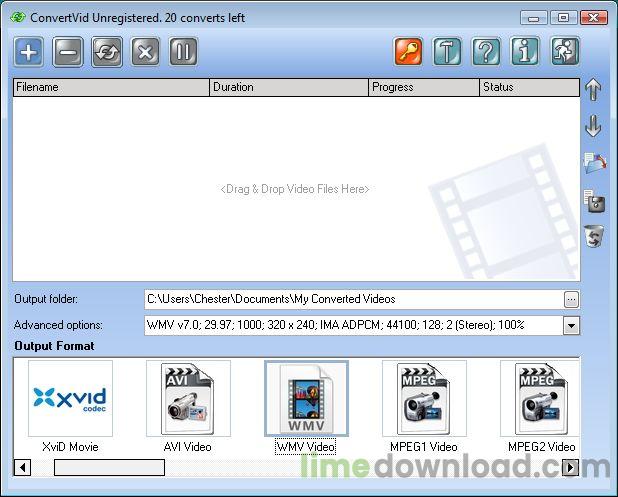Expand the Advanced options dropdown
This screenshot has height=497, width=618.
pos(571,325)
